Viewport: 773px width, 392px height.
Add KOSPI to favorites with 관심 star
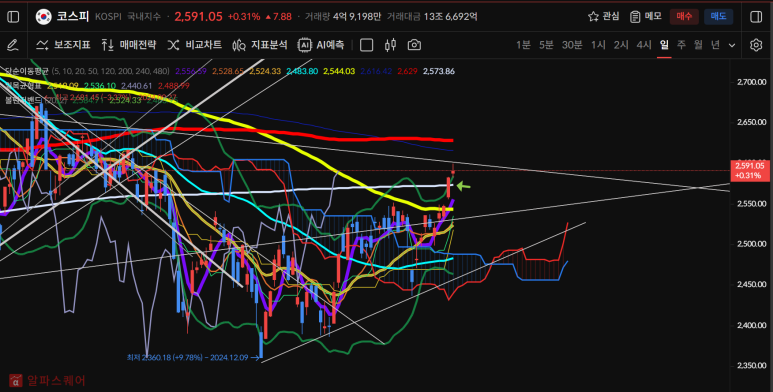tap(603, 16)
